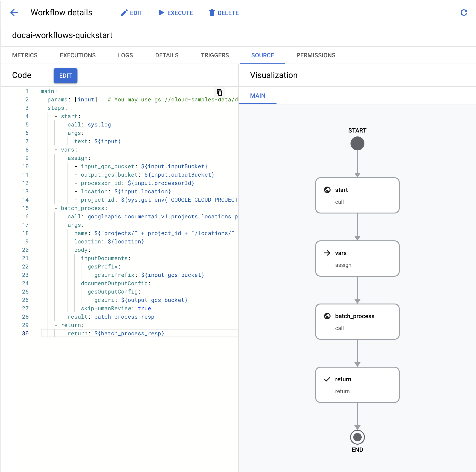The width and height of the screenshot is (476, 472).
Task: Switch to the EXECUTIONS tab
Action: click(x=78, y=55)
